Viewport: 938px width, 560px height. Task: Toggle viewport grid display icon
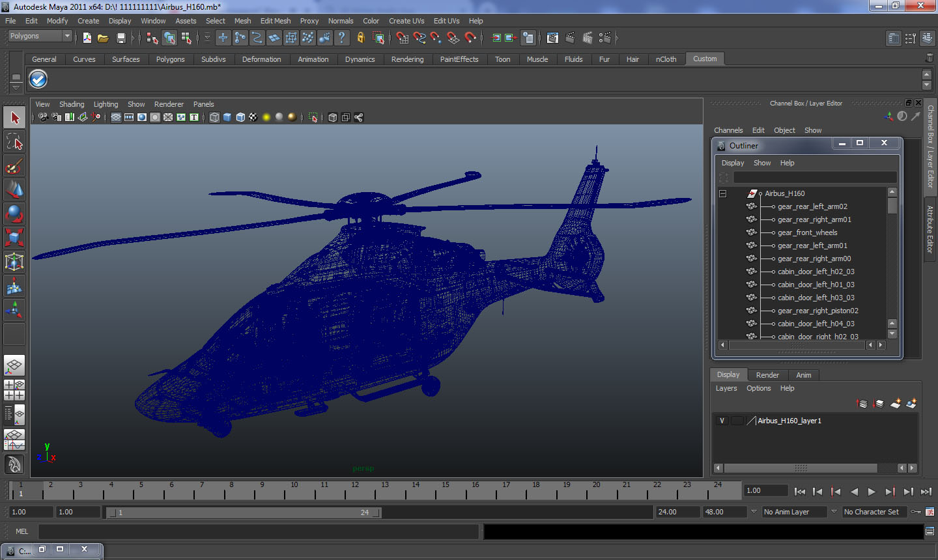116,117
